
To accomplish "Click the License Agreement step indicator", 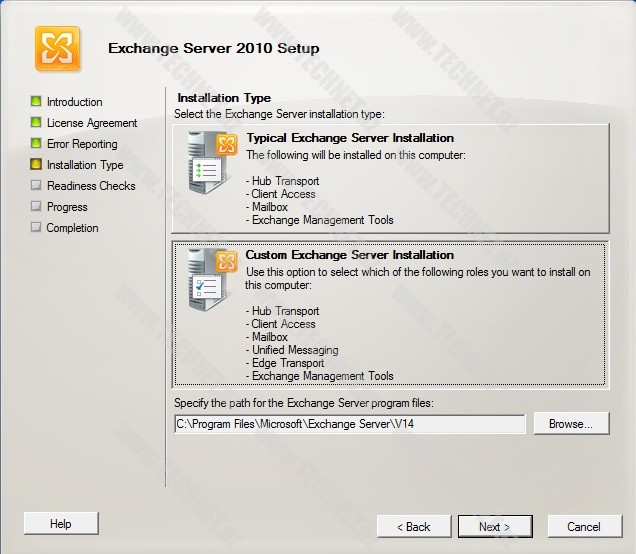I will click(36, 123).
